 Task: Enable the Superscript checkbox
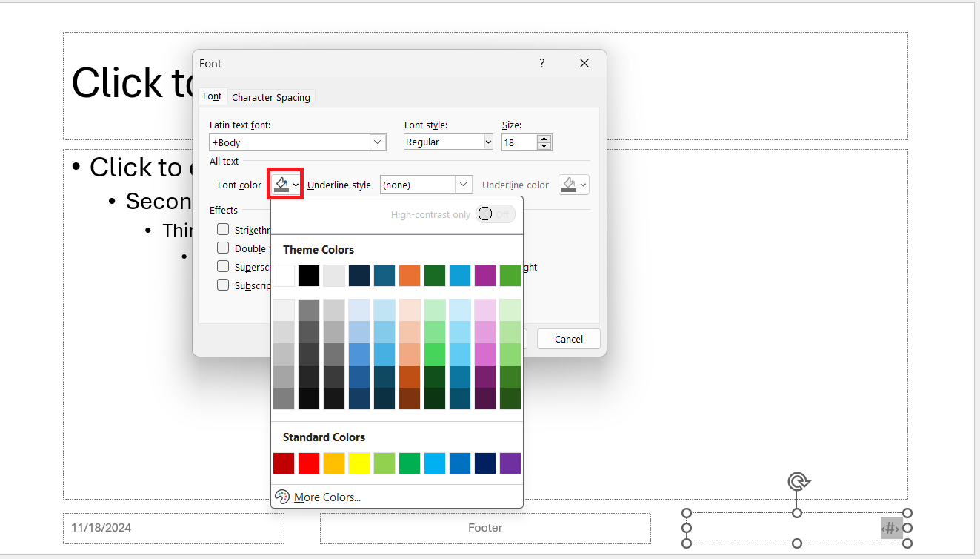pos(223,266)
